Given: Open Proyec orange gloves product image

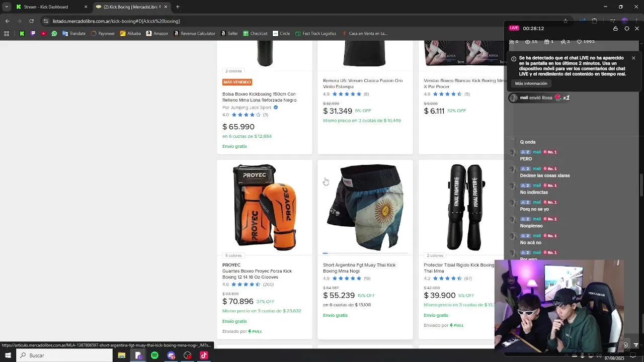Looking at the screenshot, I should tap(265, 207).
